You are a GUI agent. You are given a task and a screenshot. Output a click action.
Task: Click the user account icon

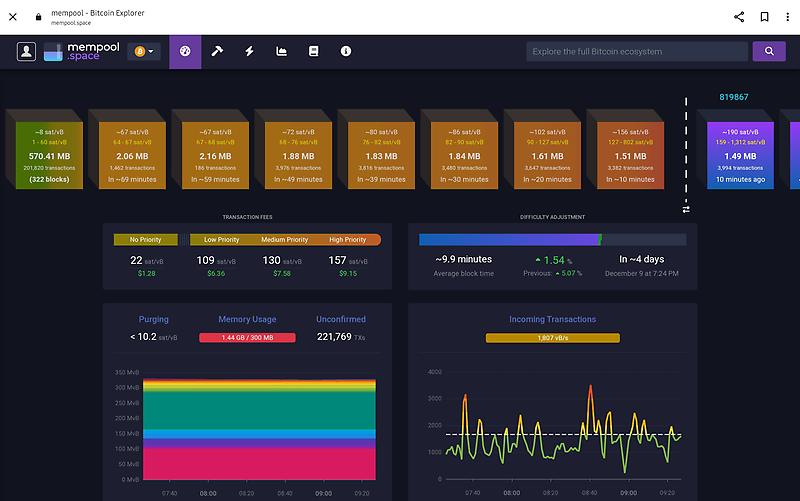click(x=26, y=51)
